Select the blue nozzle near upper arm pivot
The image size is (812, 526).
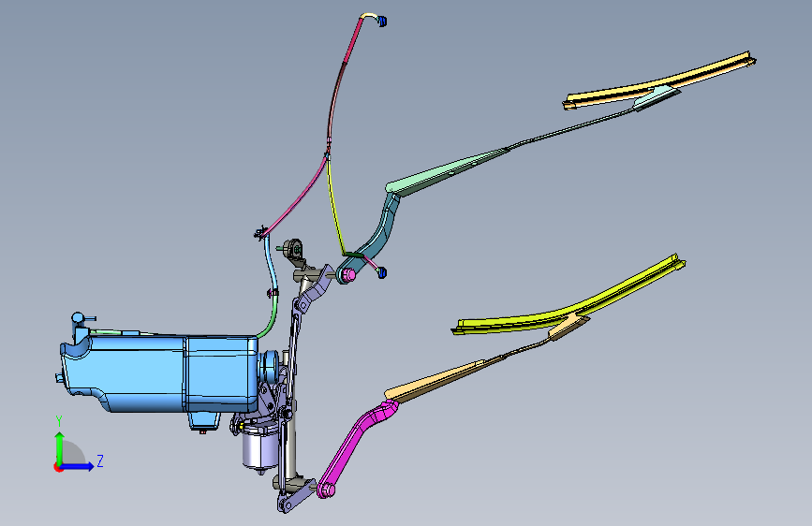pyautogui.click(x=382, y=273)
